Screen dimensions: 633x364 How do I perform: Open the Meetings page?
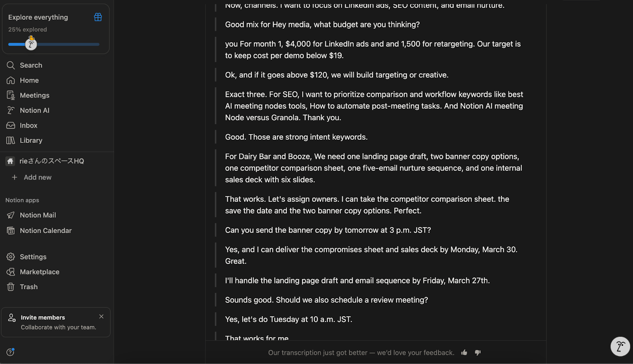pyautogui.click(x=34, y=95)
